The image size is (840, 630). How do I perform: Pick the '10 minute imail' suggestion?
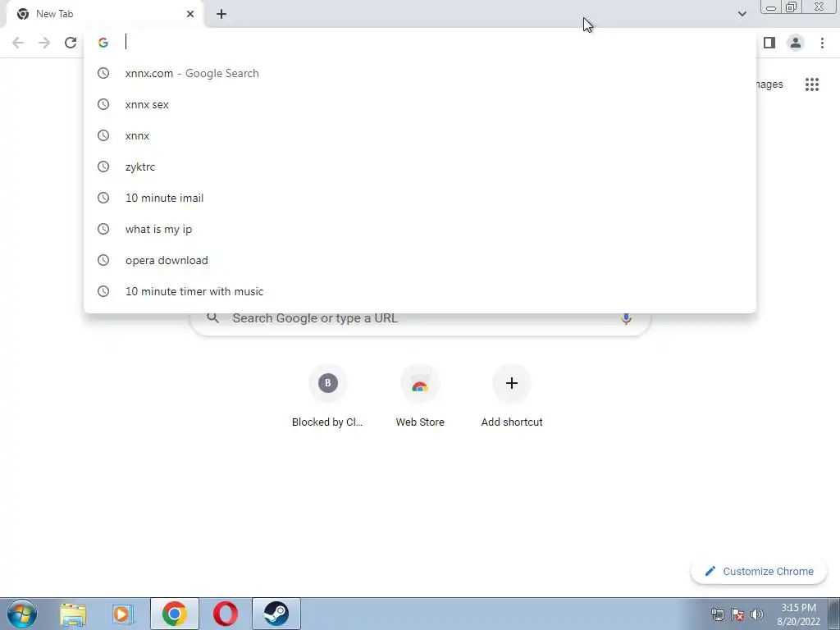420,199
